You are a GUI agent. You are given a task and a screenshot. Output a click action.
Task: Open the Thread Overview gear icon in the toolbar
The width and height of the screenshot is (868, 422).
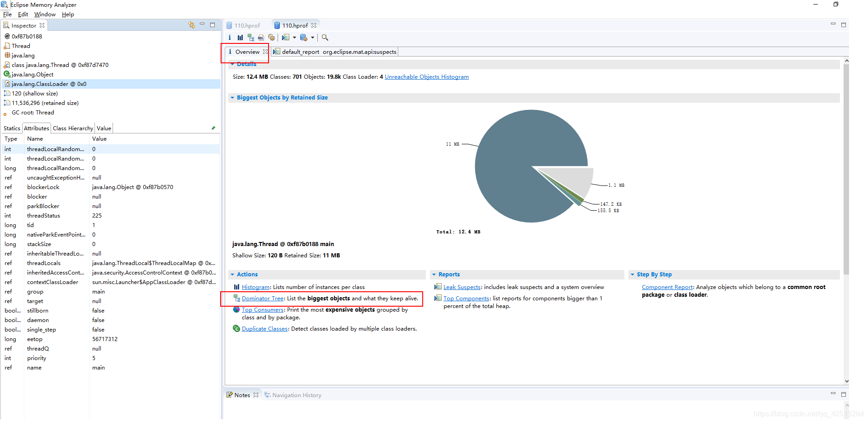[x=271, y=38]
